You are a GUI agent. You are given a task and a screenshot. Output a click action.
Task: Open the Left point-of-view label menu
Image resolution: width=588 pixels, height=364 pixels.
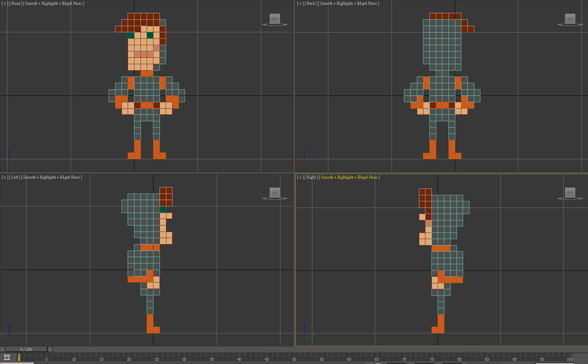15,177
